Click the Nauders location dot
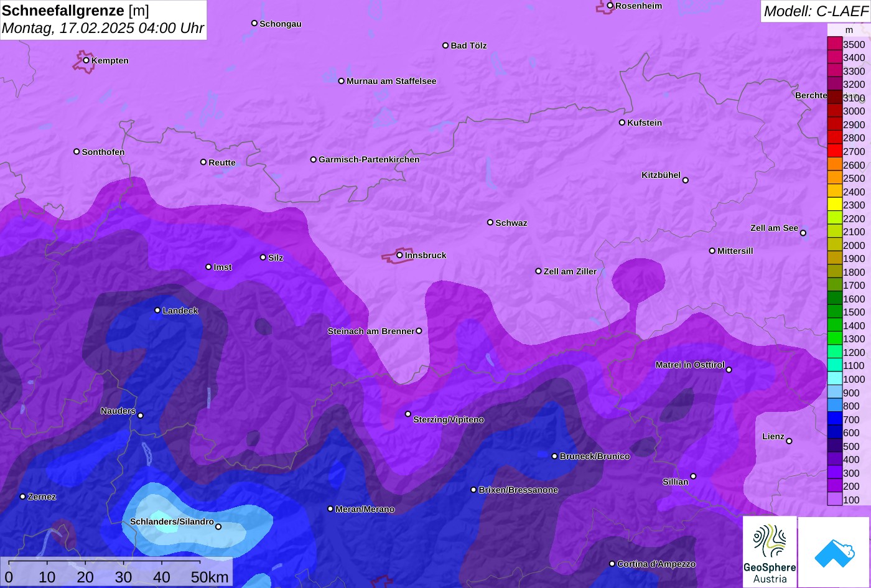The height and width of the screenshot is (588, 871). coord(141,416)
